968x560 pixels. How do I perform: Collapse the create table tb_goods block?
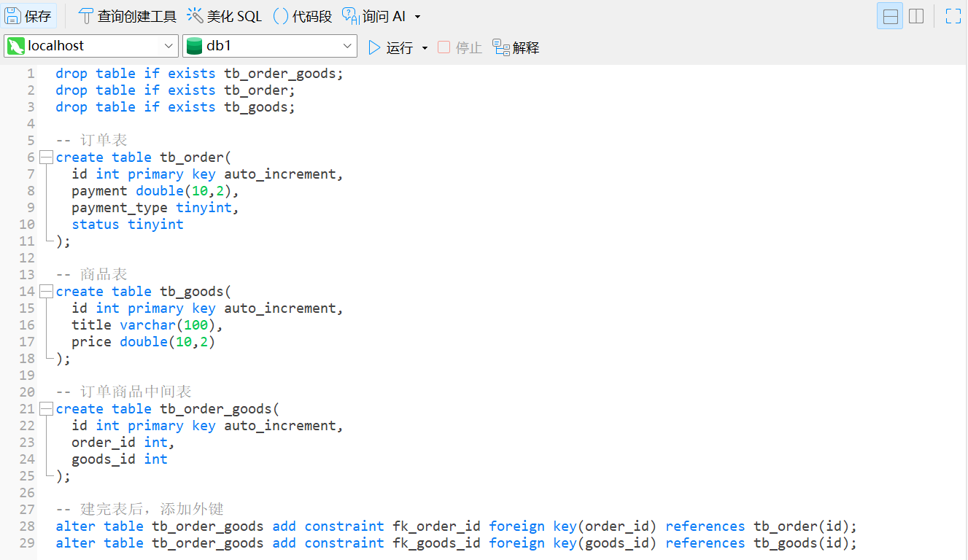[47, 292]
